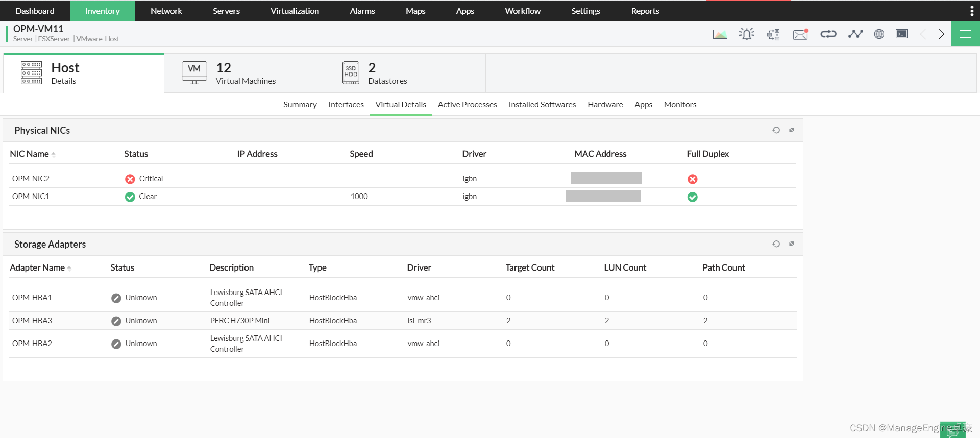Click the lsi_mr3 driver cell
980x438 pixels.
[419, 321]
